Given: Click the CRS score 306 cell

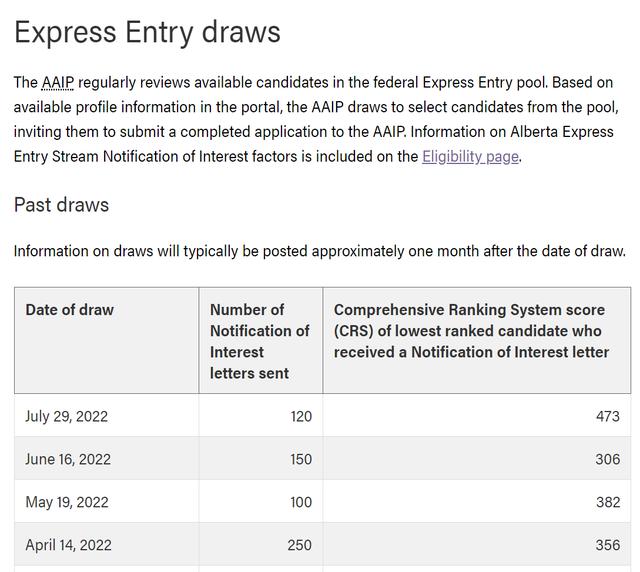Looking at the screenshot, I should pos(477,459).
